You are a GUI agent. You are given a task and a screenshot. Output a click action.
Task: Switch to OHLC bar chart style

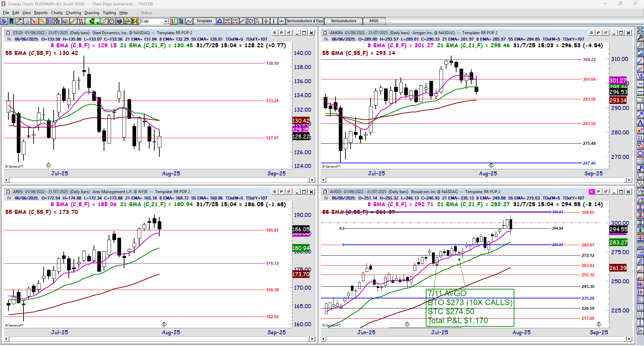tap(173, 21)
